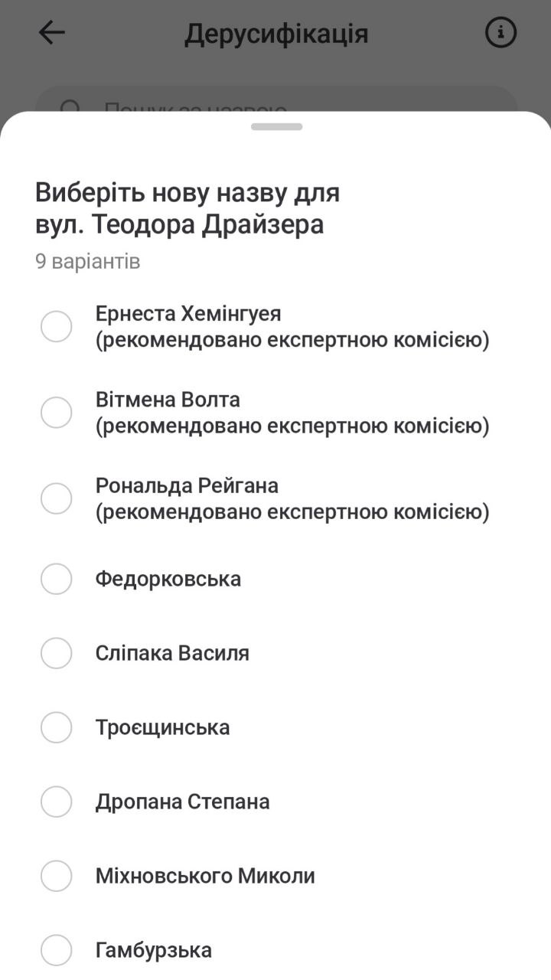
Task: Tap the Федорковська option text
Action: click(x=168, y=579)
